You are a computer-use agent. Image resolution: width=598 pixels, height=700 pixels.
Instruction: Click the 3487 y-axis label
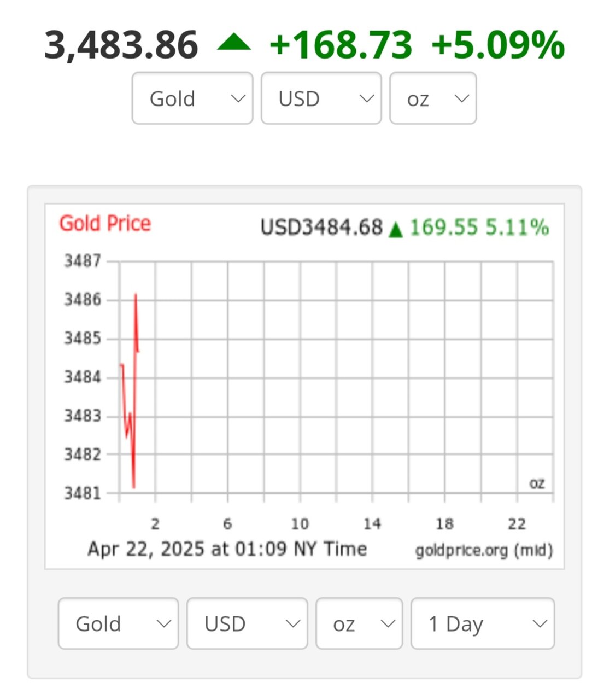point(83,261)
